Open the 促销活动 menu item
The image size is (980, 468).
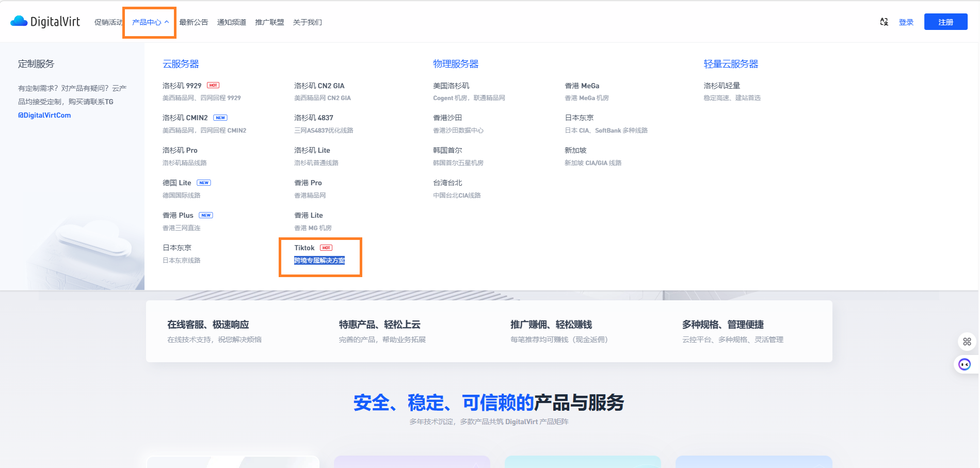click(x=108, y=22)
